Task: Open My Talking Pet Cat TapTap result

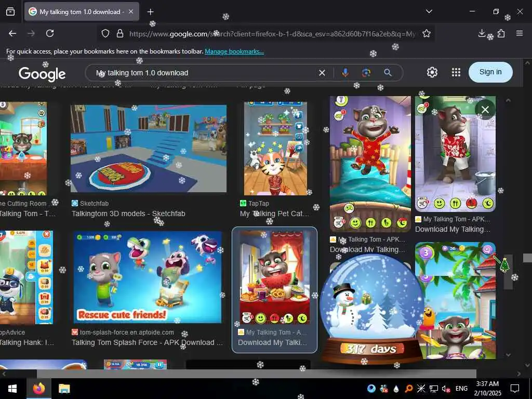Action: (274, 214)
